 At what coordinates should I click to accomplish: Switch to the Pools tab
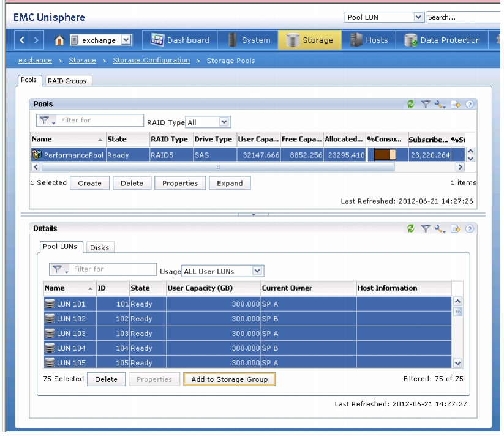(x=29, y=80)
